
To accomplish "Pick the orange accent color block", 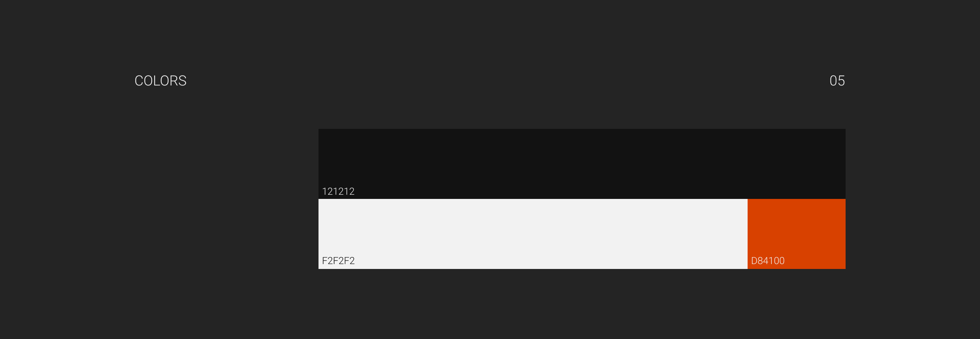I will coord(796,230).
